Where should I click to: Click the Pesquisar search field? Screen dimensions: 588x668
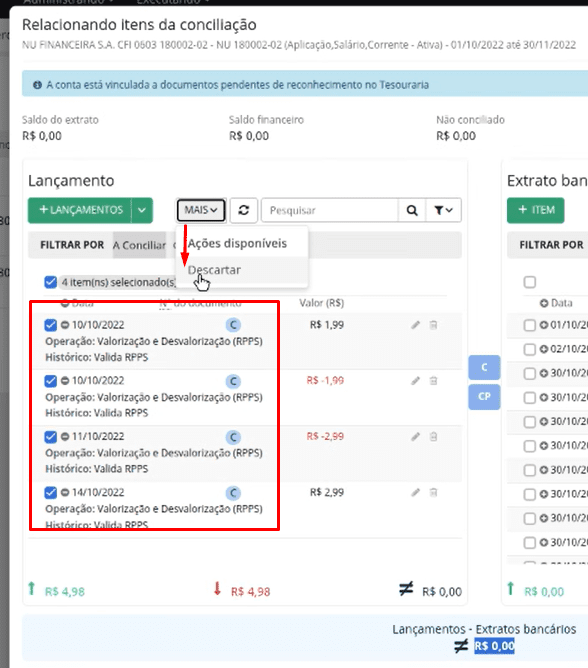pos(330,210)
